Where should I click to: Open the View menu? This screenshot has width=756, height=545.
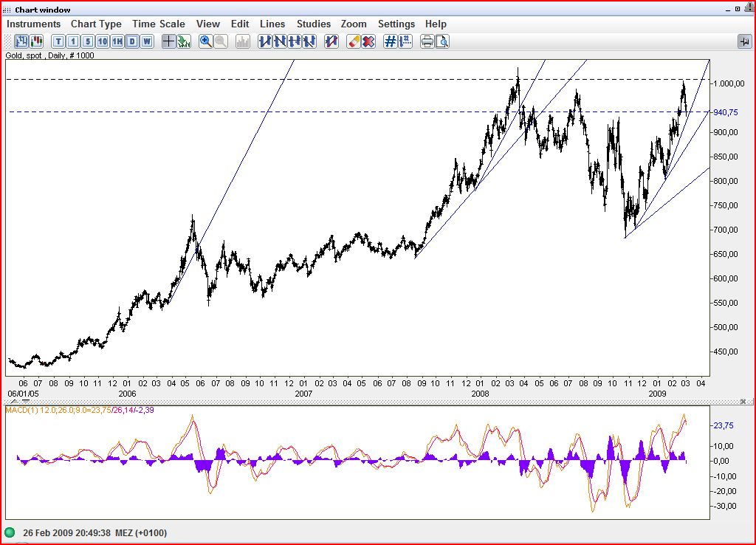tap(207, 24)
